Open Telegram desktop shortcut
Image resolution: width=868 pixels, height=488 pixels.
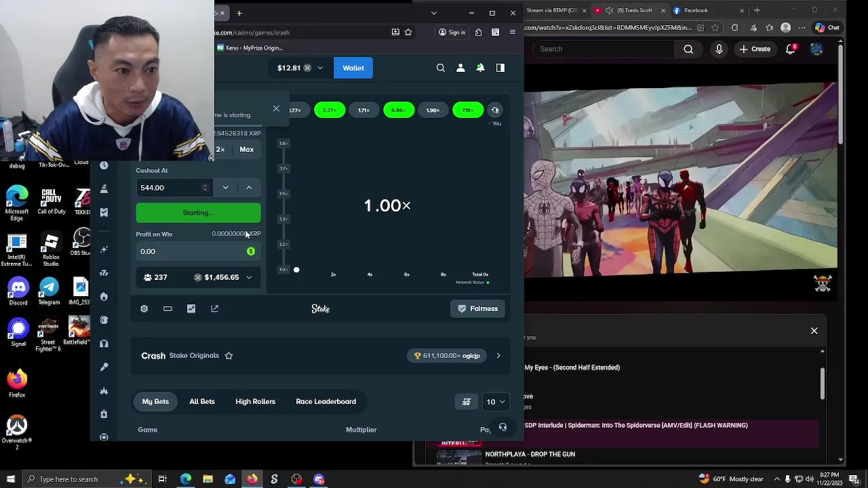tap(49, 291)
